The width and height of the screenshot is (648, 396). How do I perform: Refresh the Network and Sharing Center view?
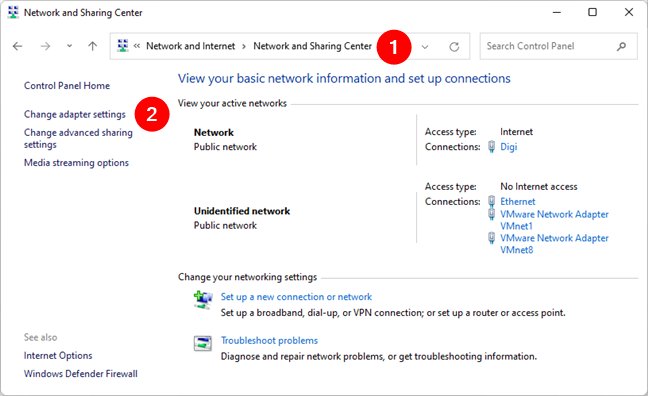tap(454, 47)
